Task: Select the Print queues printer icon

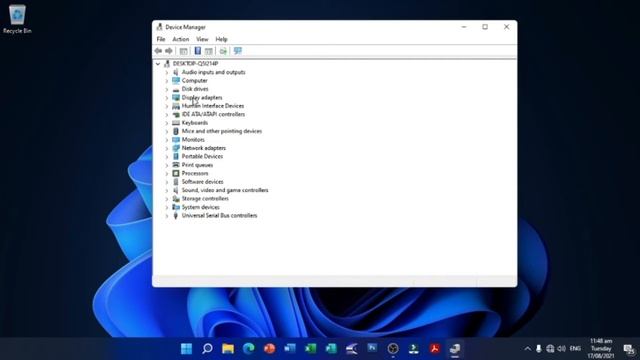Action: pos(176,165)
